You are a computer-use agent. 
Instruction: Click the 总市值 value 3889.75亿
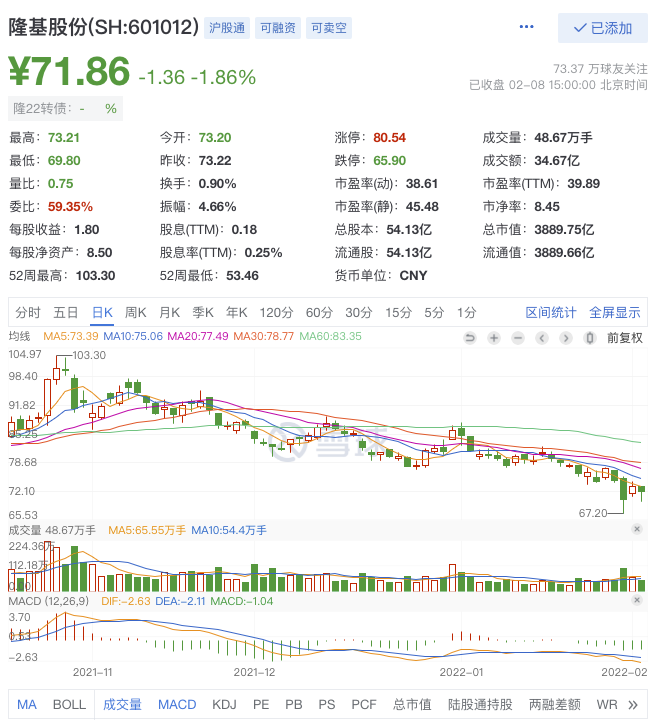(x=564, y=230)
